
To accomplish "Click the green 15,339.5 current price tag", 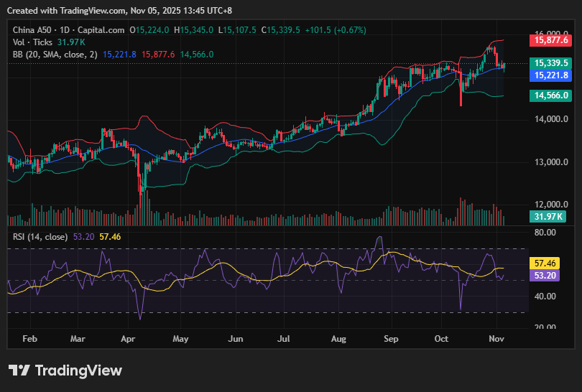I will [551, 63].
